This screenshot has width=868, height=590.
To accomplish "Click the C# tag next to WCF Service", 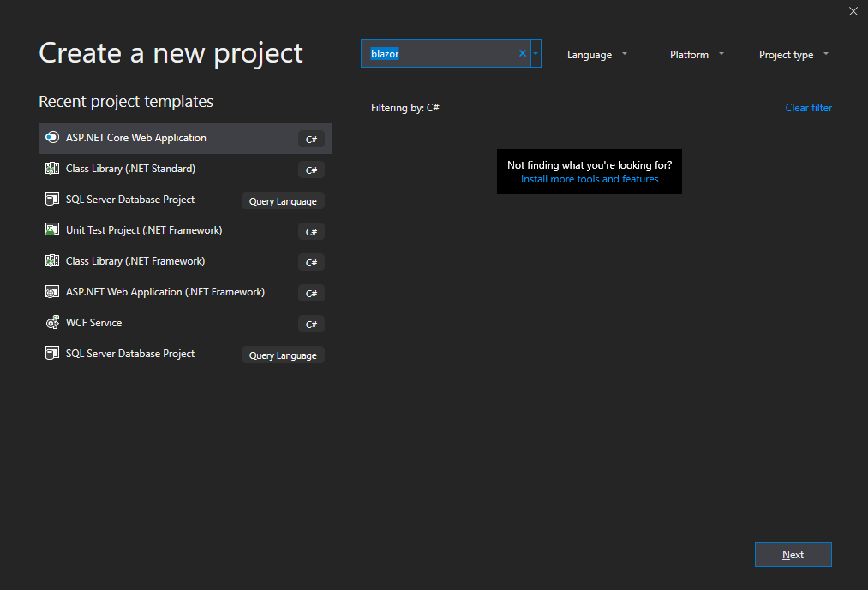I will point(311,324).
